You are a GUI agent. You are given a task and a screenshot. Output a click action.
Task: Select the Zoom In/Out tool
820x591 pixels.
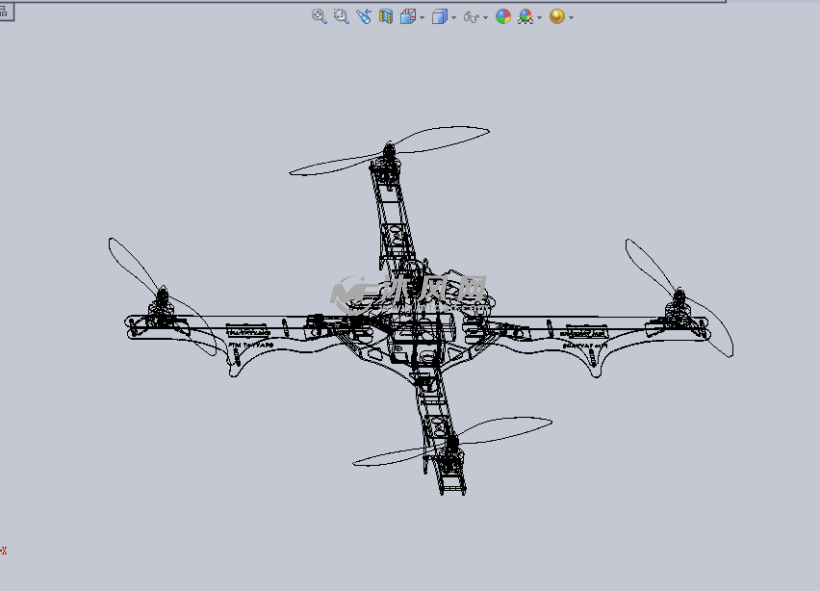click(x=363, y=16)
